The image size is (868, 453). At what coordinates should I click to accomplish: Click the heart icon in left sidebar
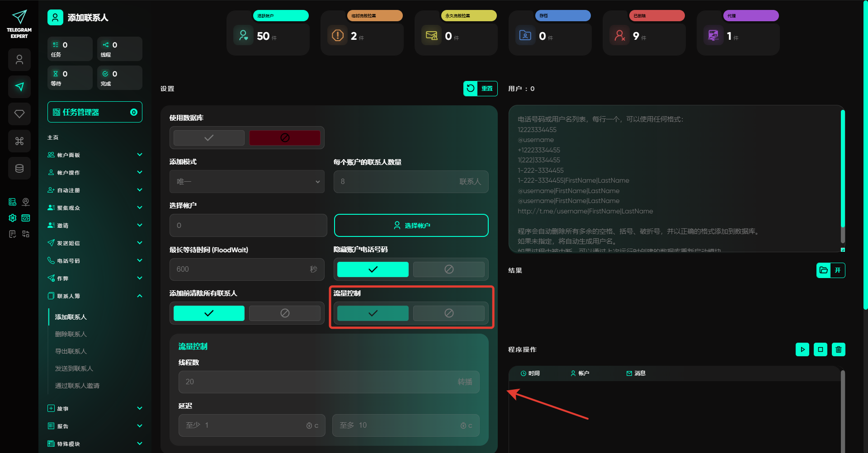(x=19, y=114)
